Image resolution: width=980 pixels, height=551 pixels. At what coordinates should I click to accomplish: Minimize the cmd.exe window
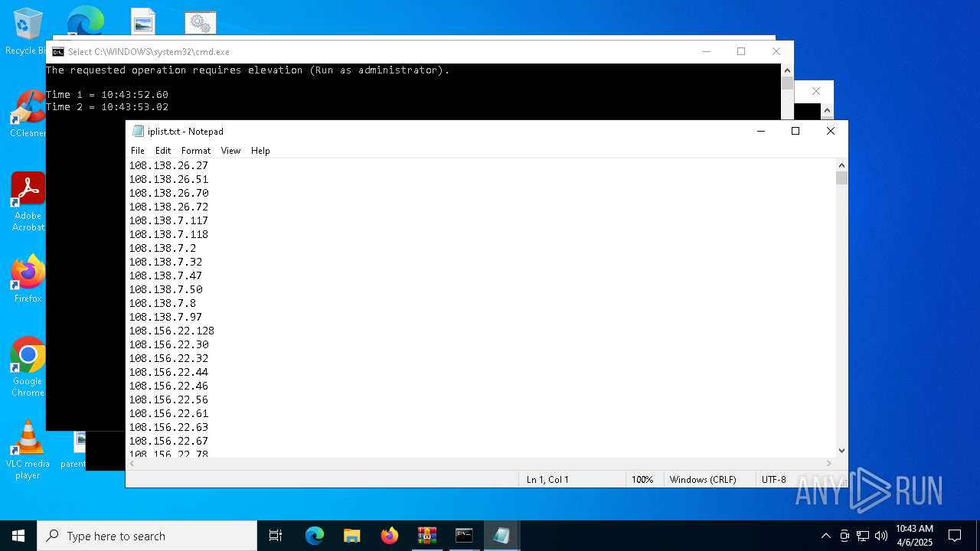(706, 51)
